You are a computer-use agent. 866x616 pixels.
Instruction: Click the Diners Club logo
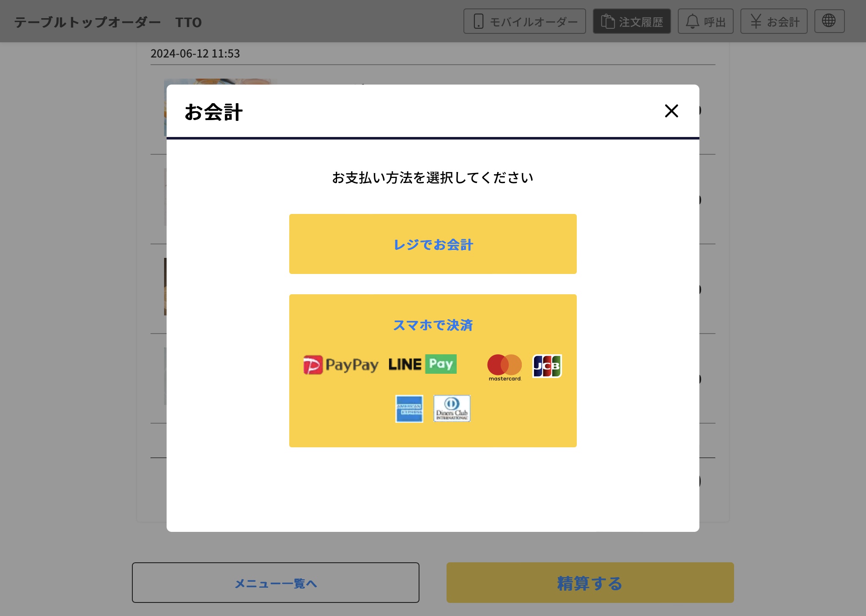point(452,408)
